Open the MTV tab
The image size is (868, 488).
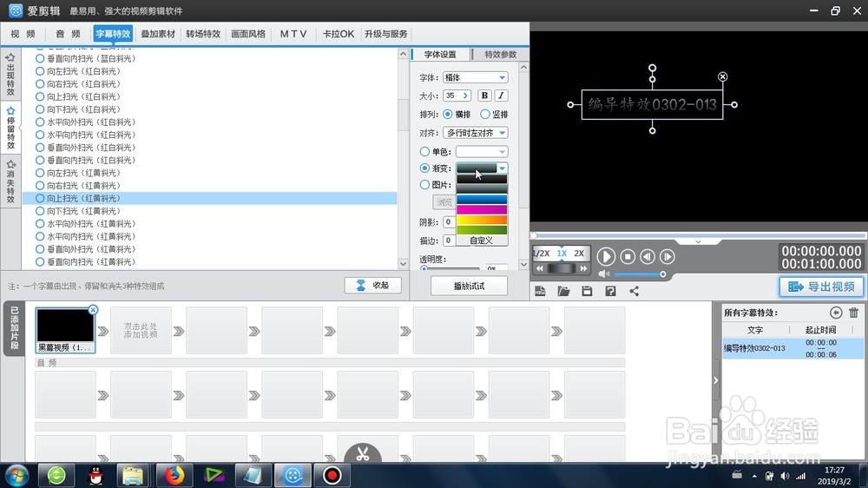[293, 34]
